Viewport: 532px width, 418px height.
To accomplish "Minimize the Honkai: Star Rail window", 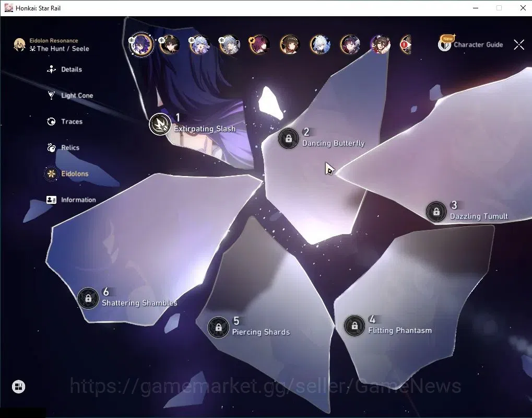I will point(476,8).
